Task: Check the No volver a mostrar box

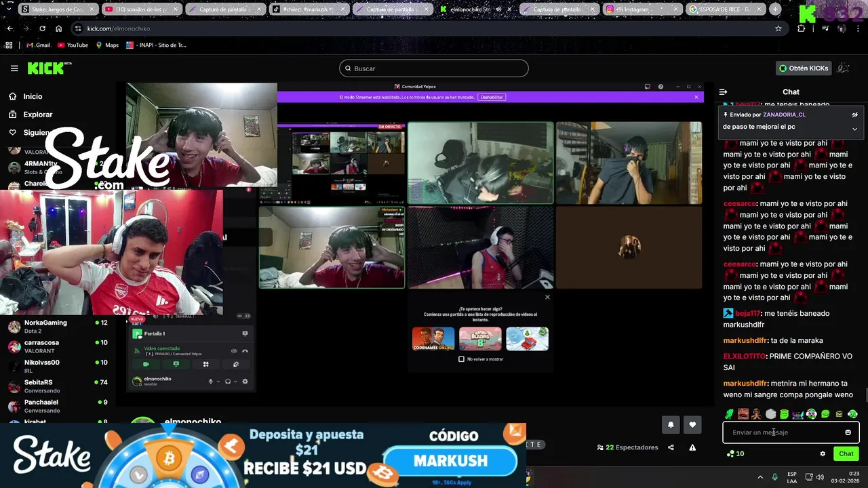Action: pos(461,359)
